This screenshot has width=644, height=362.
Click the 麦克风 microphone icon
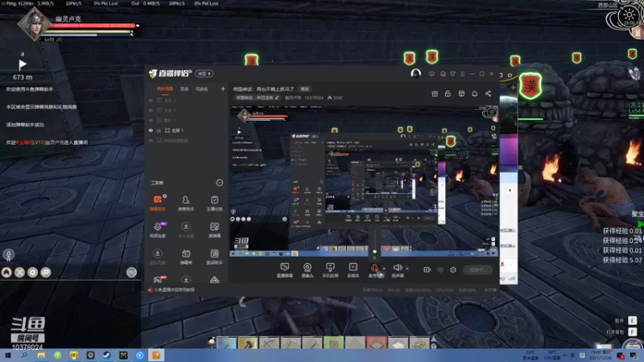(x=374, y=268)
